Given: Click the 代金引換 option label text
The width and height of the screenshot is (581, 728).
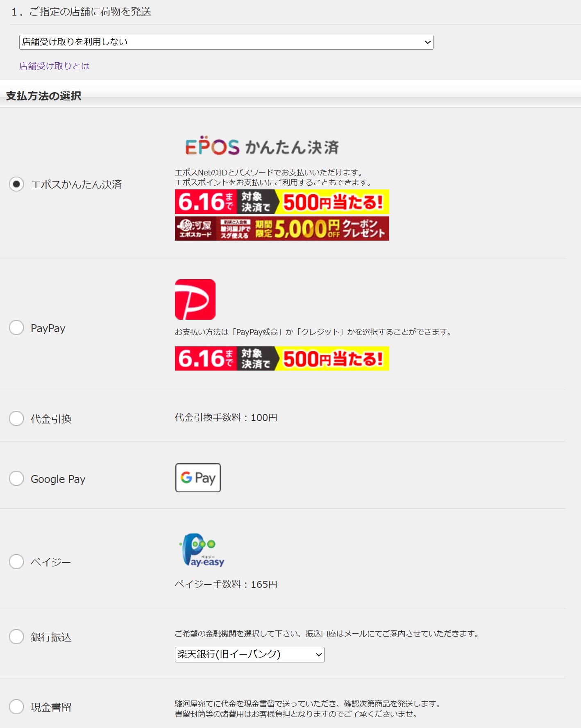Looking at the screenshot, I should (x=51, y=419).
